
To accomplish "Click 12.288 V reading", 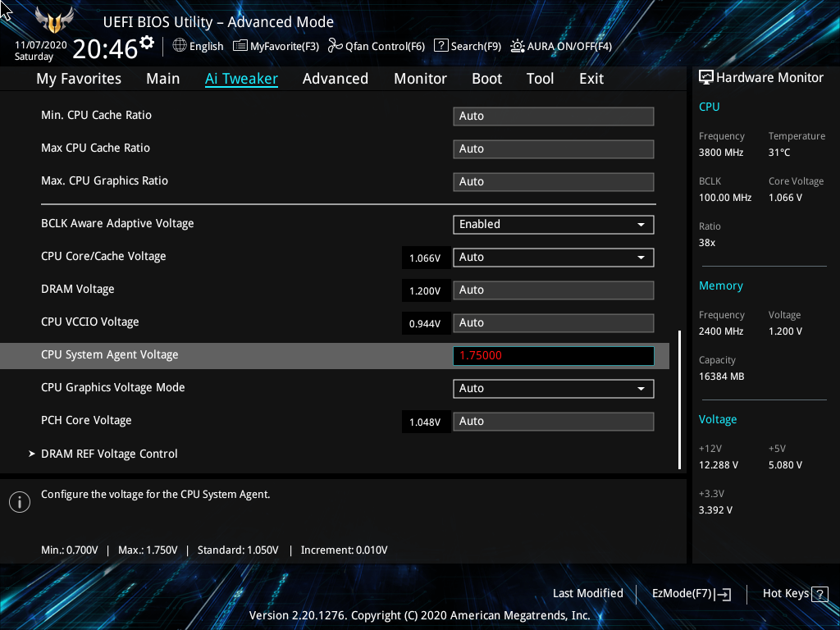I will pos(719,465).
